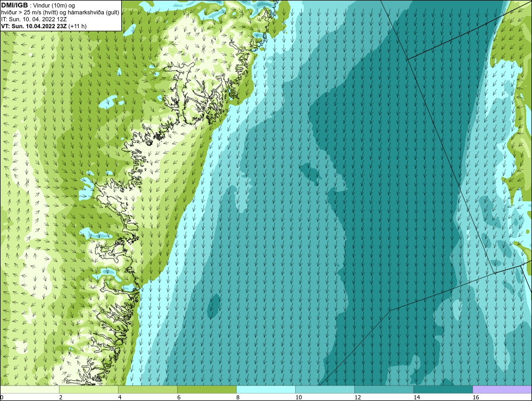Click the 8–10 m/s pale cyan swatch

[x=266, y=389]
